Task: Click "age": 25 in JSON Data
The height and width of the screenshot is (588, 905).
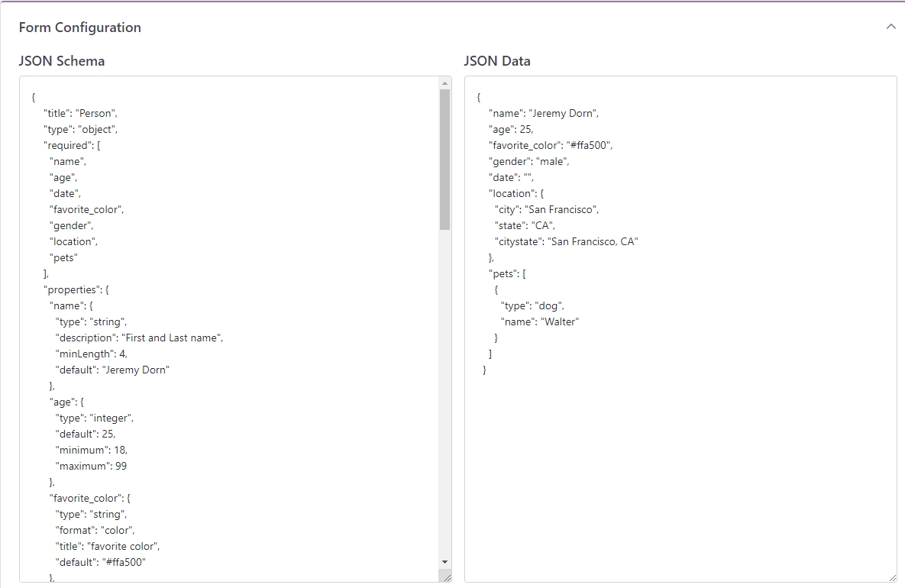Action: tap(511, 130)
